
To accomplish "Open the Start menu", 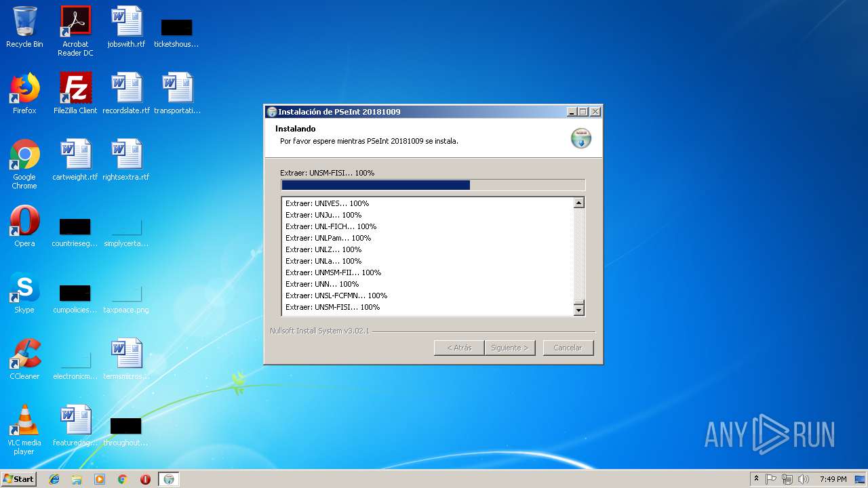I will tap(19, 479).
